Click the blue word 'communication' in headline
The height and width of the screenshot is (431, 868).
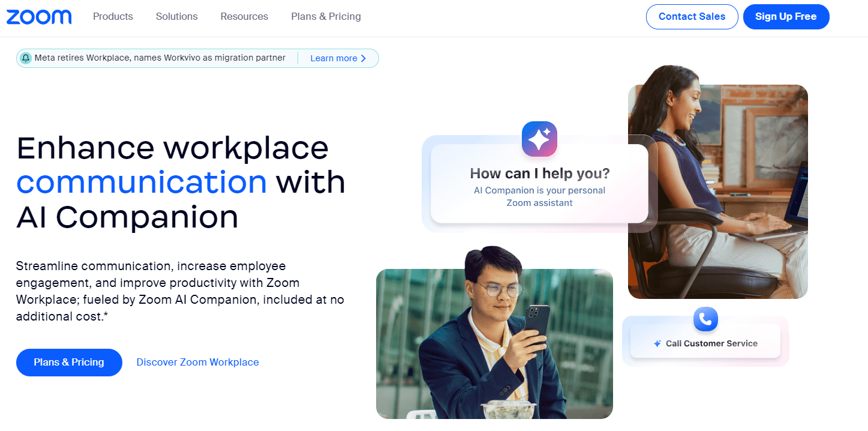coord(142,182)
